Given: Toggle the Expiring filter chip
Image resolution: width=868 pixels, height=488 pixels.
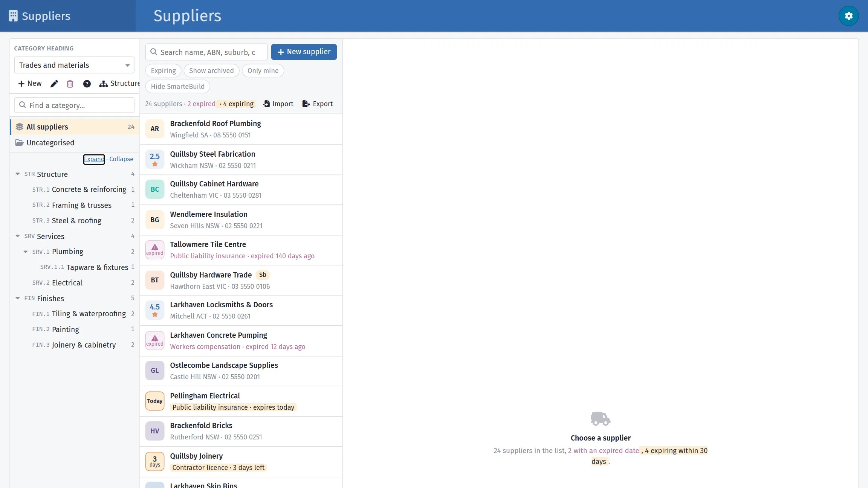Looking at the screenshot, I should tap(163, 71).
